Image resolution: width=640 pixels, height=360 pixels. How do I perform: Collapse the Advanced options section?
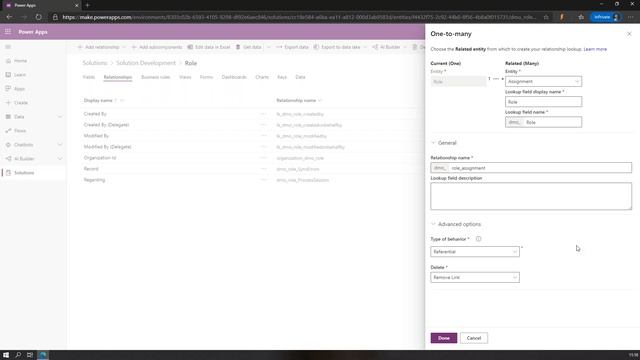tap(456, 224)
